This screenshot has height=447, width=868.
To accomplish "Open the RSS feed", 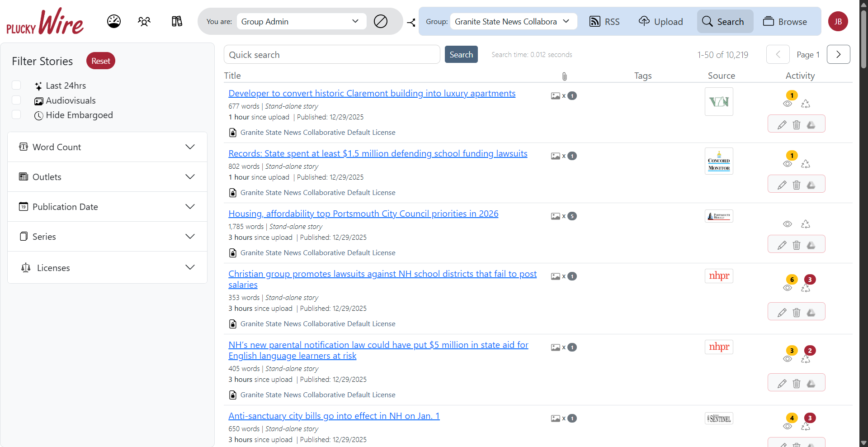I will 604,21.
